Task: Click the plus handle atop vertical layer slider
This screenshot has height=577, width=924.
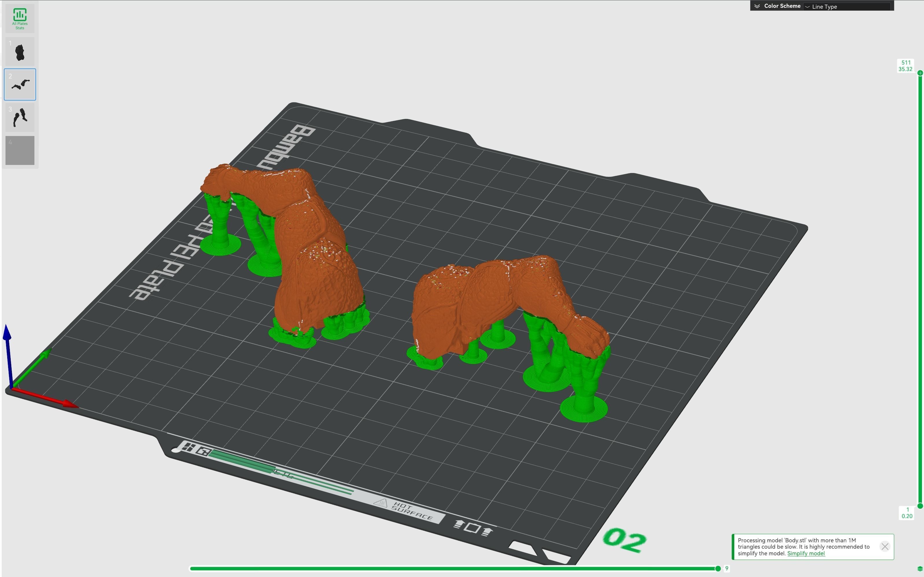Action: 920,73
